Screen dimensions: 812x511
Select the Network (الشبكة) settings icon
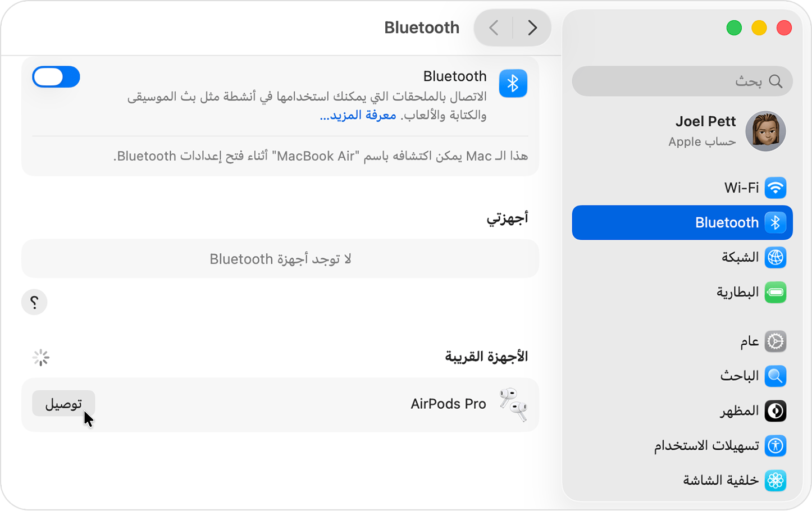click(775, 257)
